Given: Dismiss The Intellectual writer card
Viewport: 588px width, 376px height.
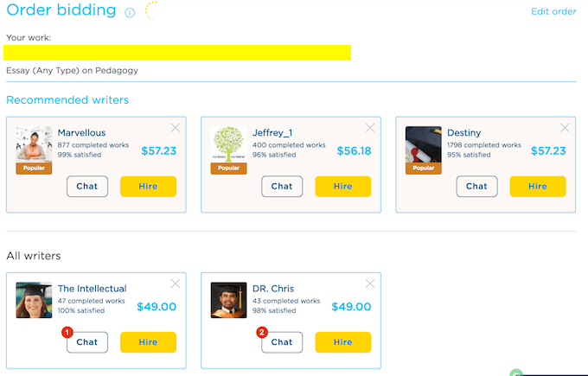Looking at the screenshot, I should (176, 284).
